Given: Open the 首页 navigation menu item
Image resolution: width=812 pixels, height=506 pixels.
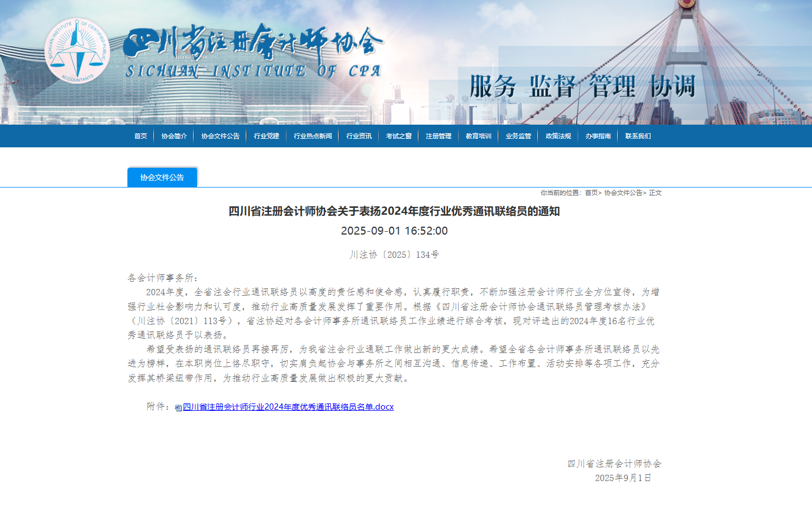Looking at the screenshot, I should pyautogui.click(x=140, y=136).
